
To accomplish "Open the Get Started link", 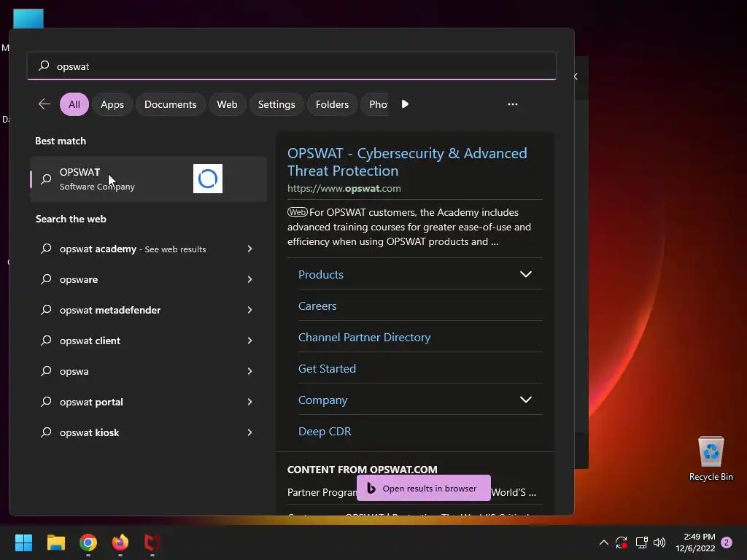I will [327, 368].
